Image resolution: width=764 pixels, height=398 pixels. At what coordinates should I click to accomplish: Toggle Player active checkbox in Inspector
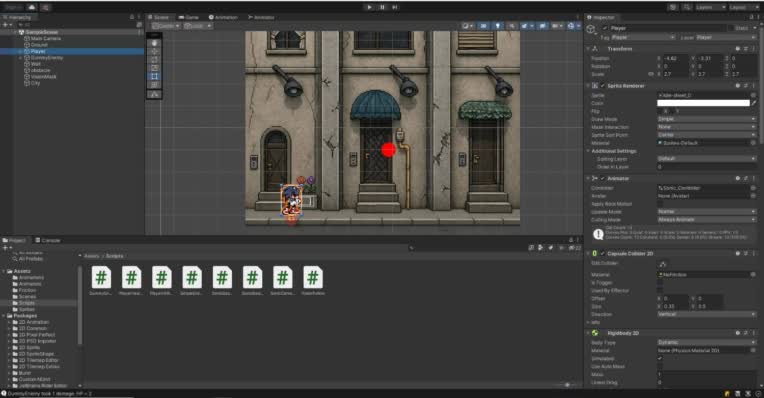click(605, 28)
